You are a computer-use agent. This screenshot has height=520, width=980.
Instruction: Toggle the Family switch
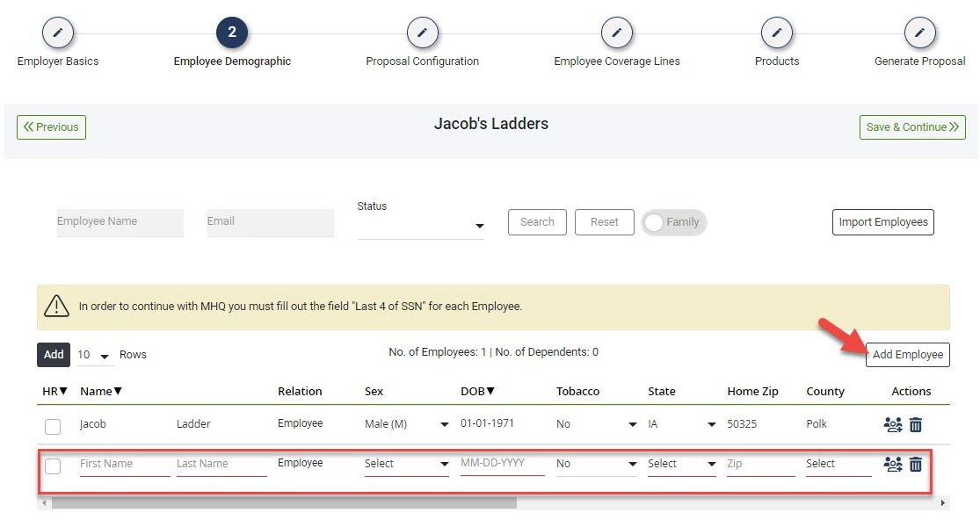pyautogui.click(x=674, y=222)
